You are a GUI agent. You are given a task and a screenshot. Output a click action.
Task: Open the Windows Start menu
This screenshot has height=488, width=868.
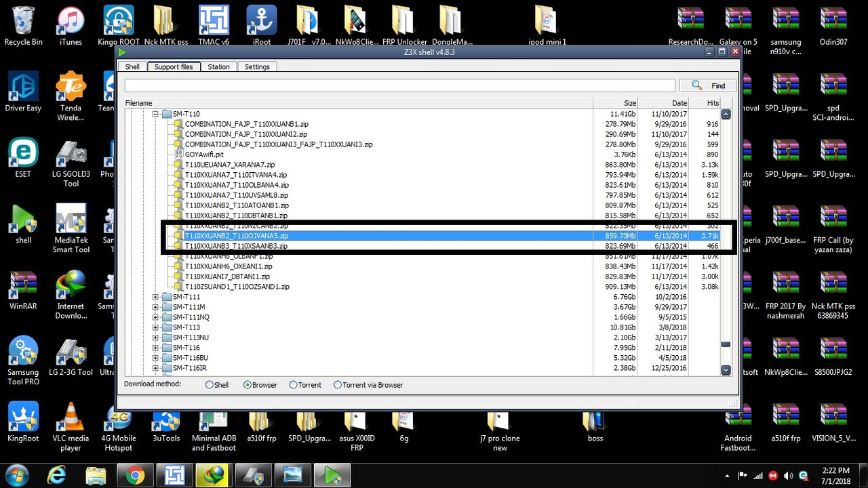pyautogui.click(x=16, y=475)
